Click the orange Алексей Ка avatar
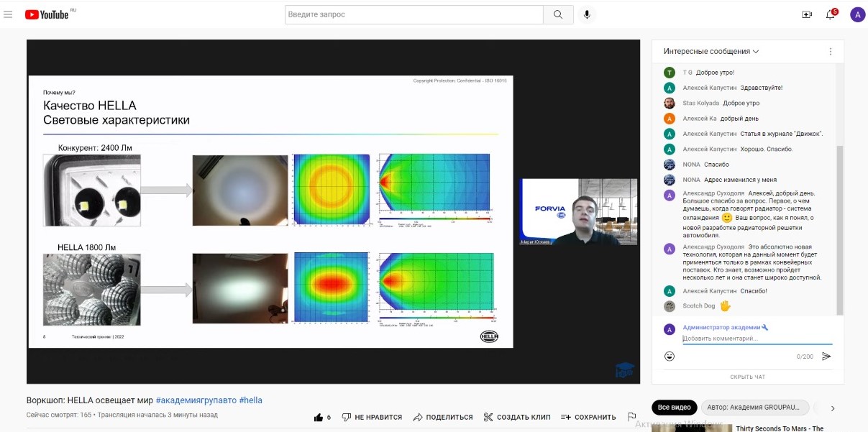The image size is (868, 432). [670, 119]
